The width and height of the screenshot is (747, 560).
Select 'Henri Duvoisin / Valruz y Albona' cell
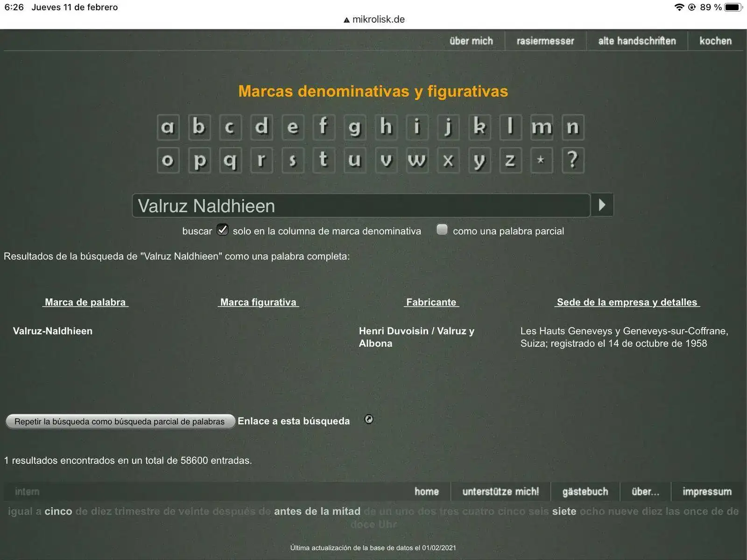click(416, 337)
